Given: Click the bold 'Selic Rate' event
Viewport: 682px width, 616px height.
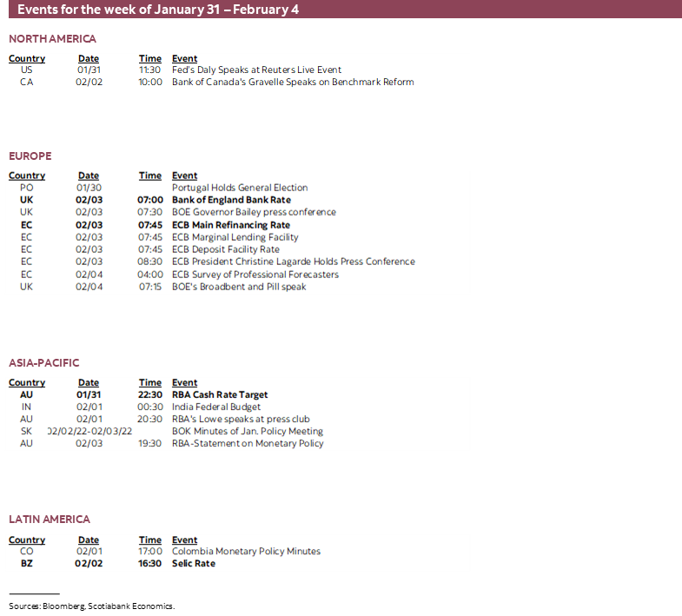Looking at the screenshot, I should coord(194,564).
